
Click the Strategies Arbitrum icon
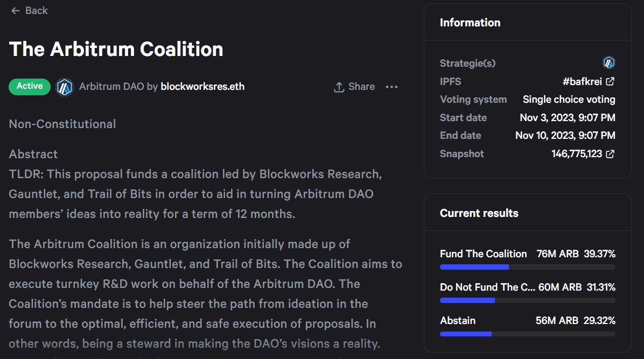[x=608, y=63]
